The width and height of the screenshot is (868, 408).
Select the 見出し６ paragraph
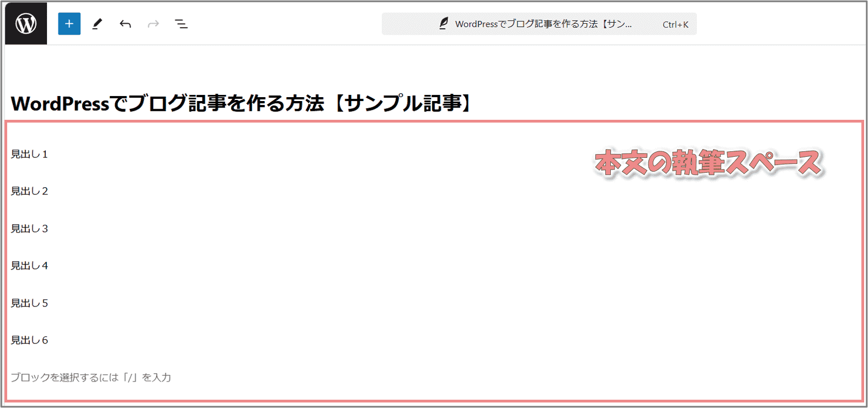pyautogui.click(x=29, y=340)
